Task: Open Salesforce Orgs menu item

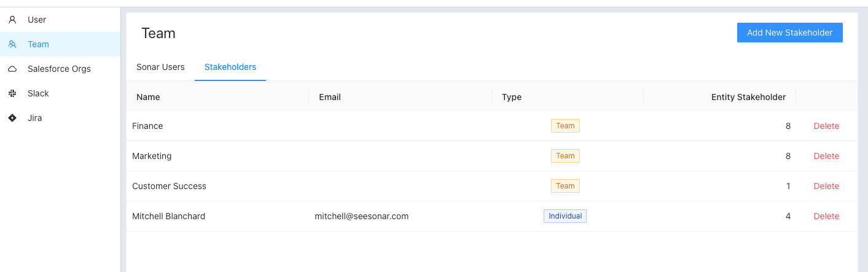Action: pyautogui.click(x=60, y=69)
